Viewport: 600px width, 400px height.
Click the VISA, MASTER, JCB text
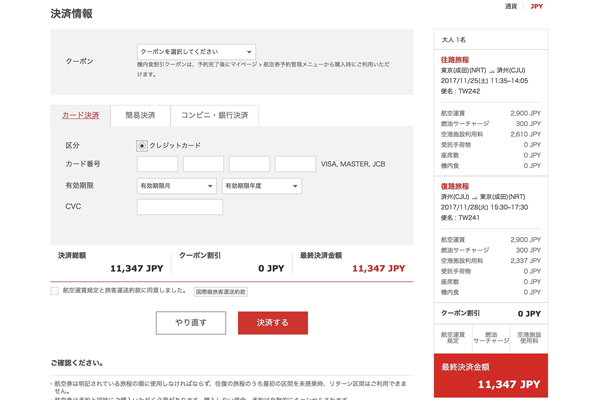point(353,164)
